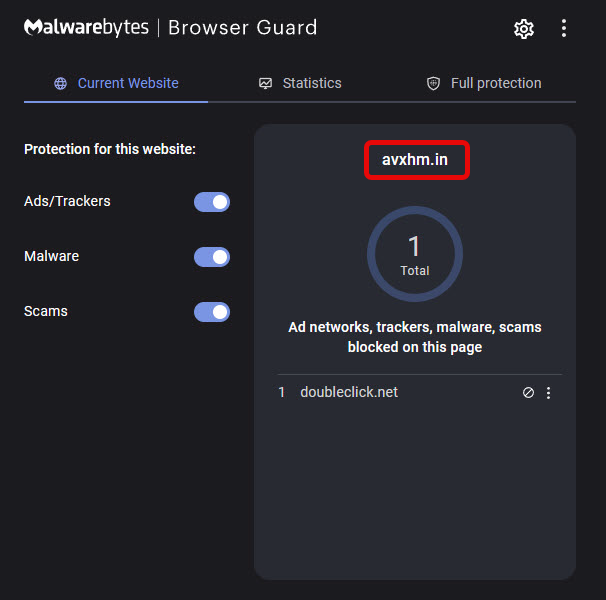This screenshot has width=606, height=600.
Task: Open the Full protection tab
Action: [x=484, y=83]
